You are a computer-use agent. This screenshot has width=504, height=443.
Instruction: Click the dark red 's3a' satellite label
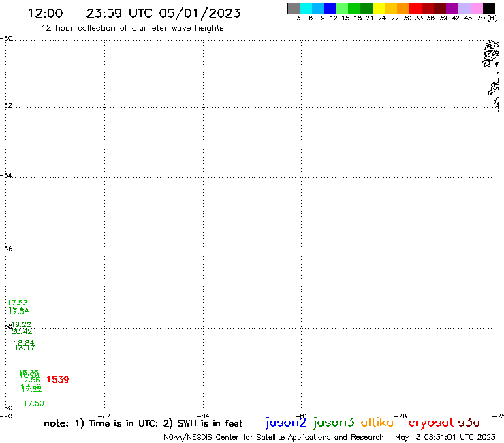(x=469, y=423)
